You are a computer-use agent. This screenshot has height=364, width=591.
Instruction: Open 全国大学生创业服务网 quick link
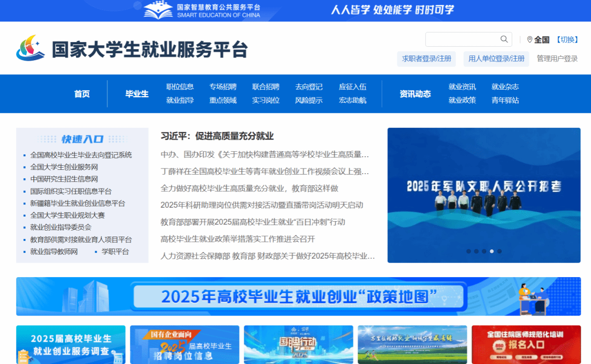click(64, 167)
